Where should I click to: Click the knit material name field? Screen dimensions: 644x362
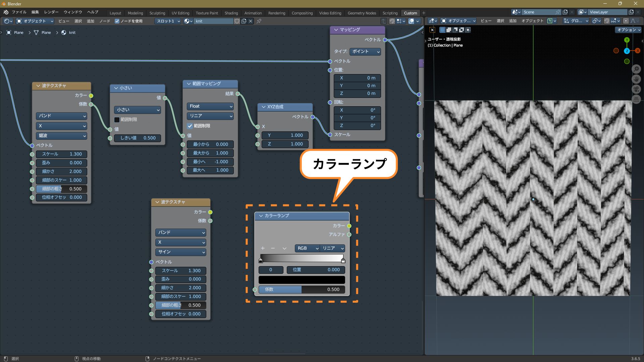(x=213, y=21)
